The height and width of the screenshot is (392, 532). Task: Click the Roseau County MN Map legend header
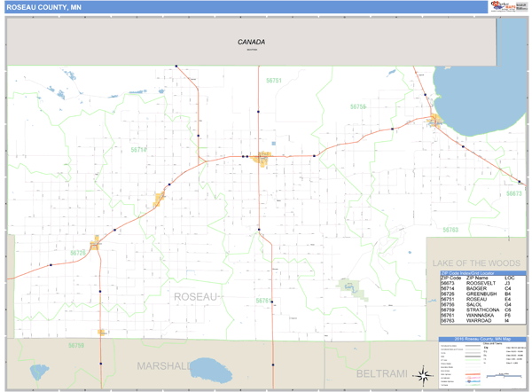point(483,341)
